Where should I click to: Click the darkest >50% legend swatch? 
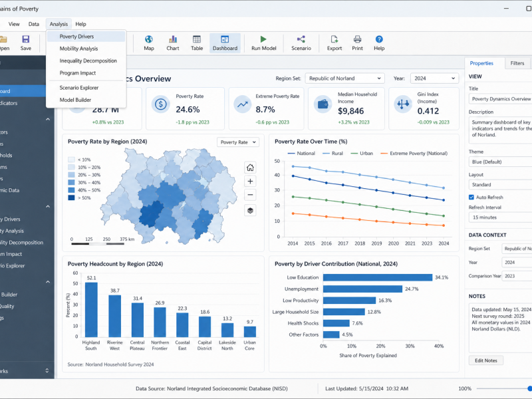coord(71,198)
